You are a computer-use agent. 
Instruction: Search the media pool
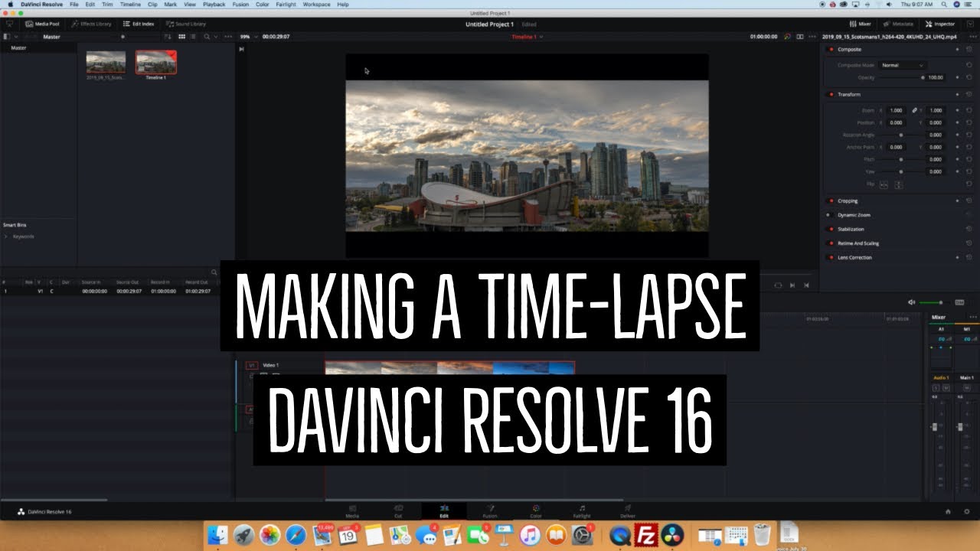point(205,37)
